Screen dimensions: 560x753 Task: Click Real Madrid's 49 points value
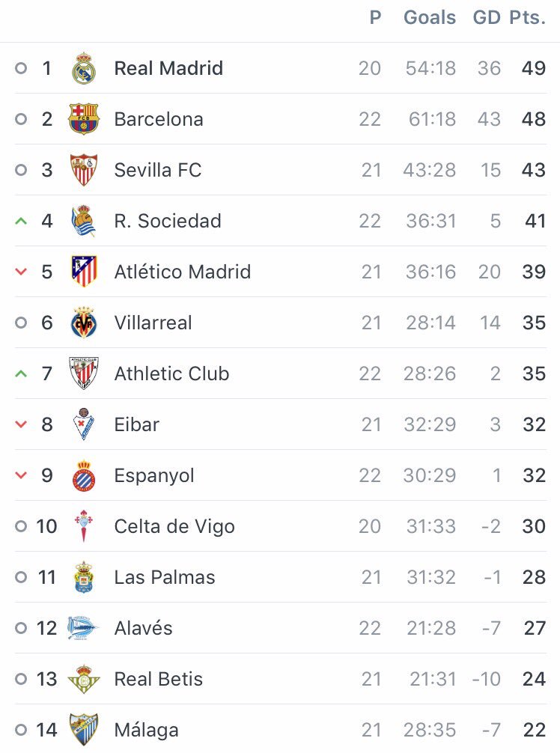[x=534, y=68]
